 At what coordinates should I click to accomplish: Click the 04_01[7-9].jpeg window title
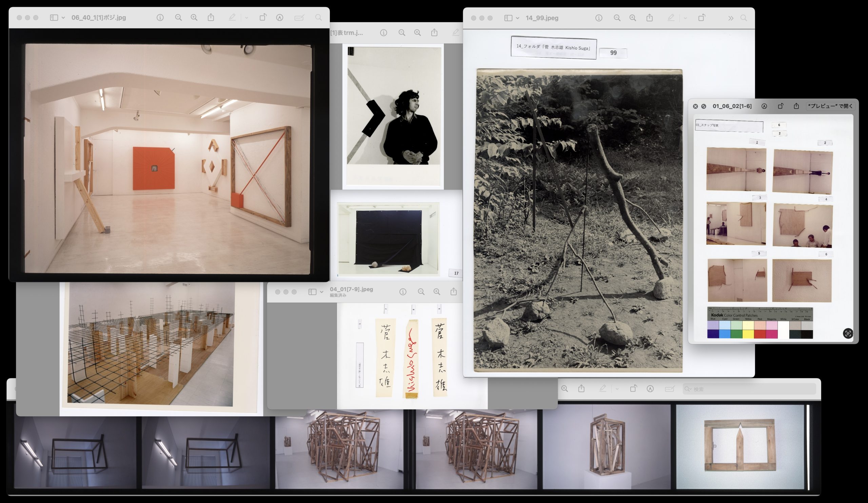tap(351, 289)
